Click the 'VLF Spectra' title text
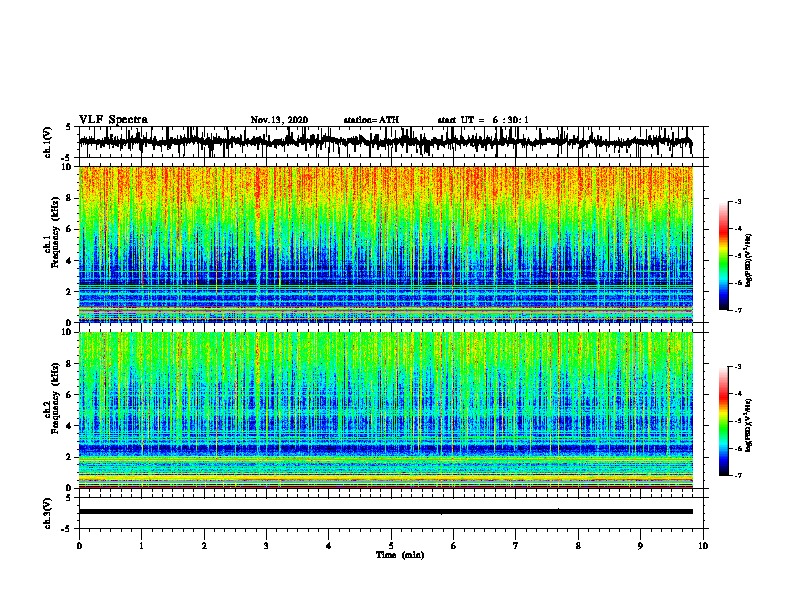 pyautogui.click(x=114, y=120)
